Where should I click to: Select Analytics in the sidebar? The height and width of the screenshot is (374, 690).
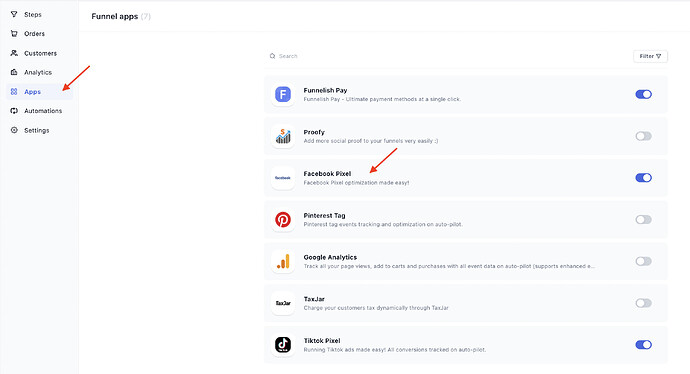38,72
